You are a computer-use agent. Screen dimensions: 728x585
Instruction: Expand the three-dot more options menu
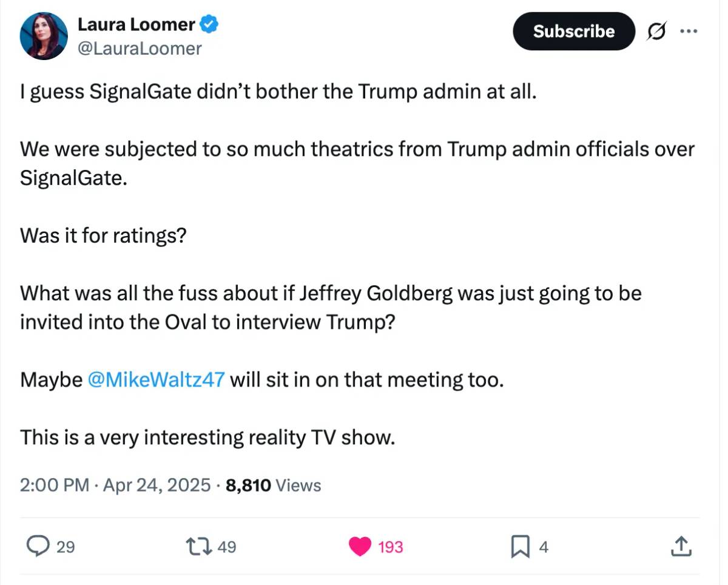[689, 32]
